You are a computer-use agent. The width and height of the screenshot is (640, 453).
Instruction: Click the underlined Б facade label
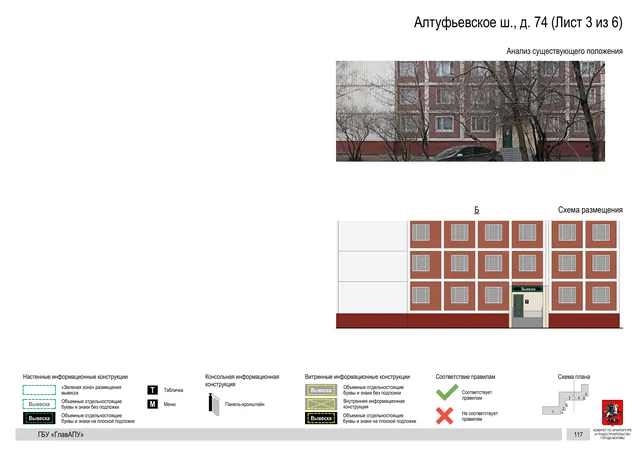(x=476, y=210)
